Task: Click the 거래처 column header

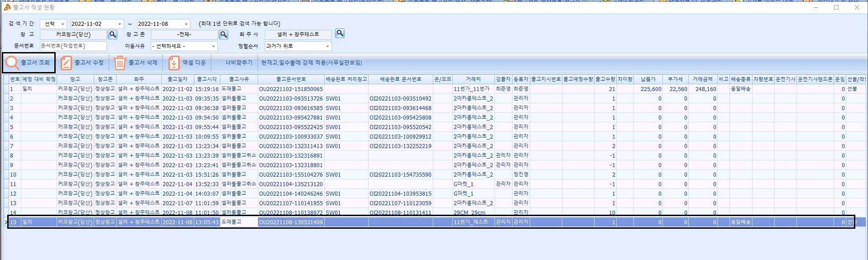Action: [x=473, y=79]
